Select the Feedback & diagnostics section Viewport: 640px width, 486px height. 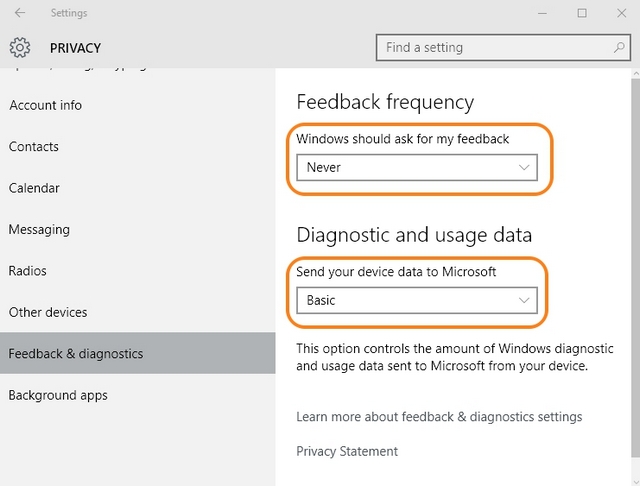tap(76, 353)
